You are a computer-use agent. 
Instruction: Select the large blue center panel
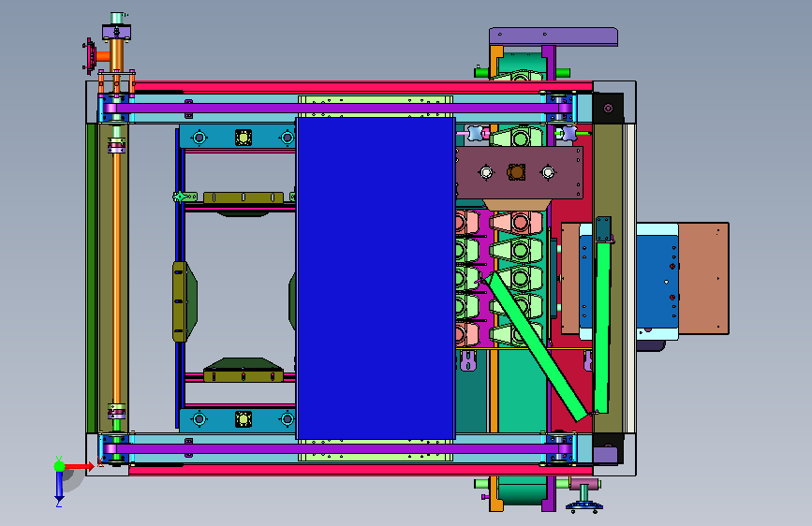point(376,279)
